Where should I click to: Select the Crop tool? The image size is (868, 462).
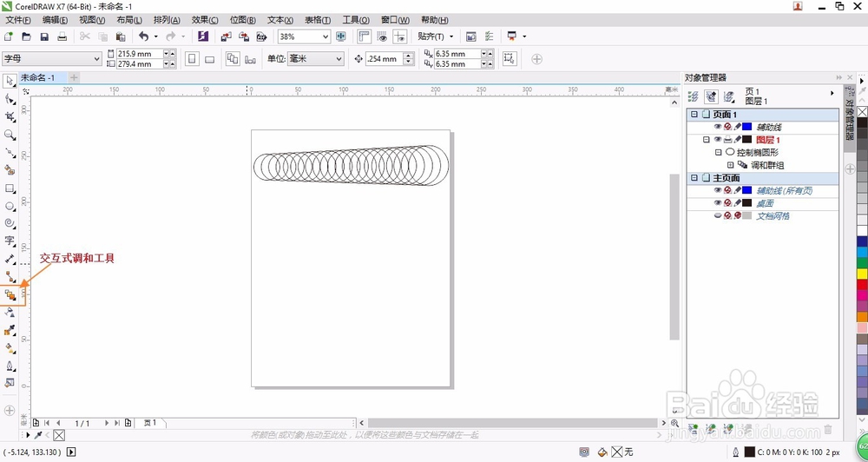[10, 117]
